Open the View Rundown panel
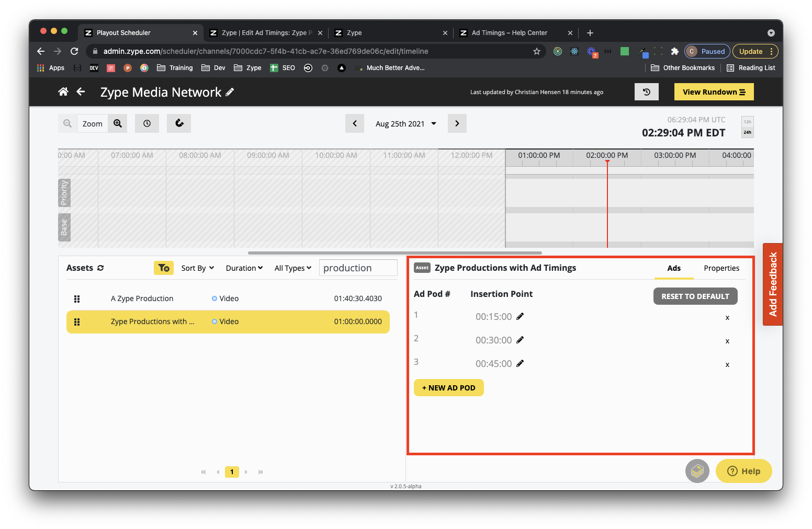812x529 pixels. (714, 92)
